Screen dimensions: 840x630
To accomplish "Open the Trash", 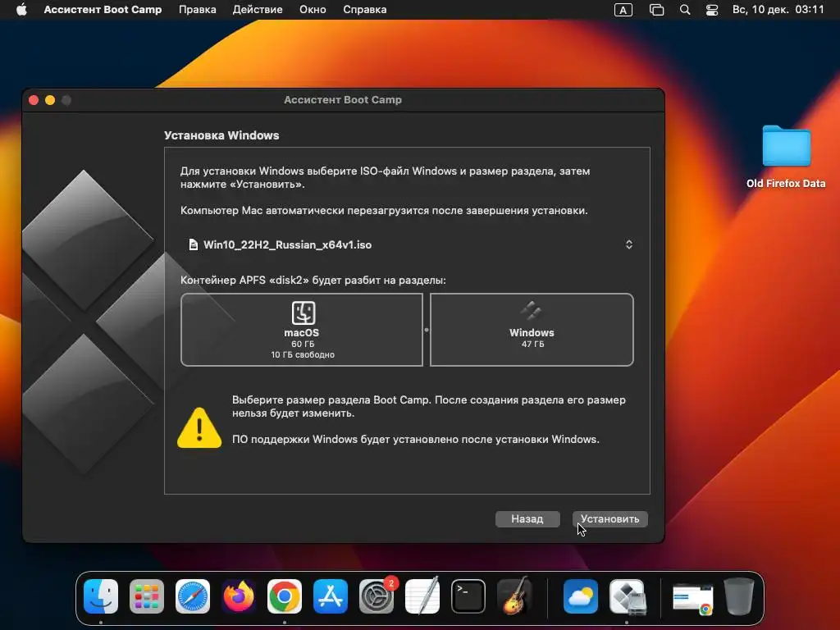I will [739, 596].
